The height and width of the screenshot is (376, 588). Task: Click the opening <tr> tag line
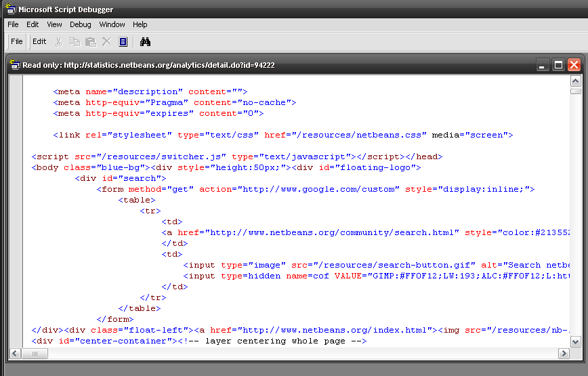(150, 211)
